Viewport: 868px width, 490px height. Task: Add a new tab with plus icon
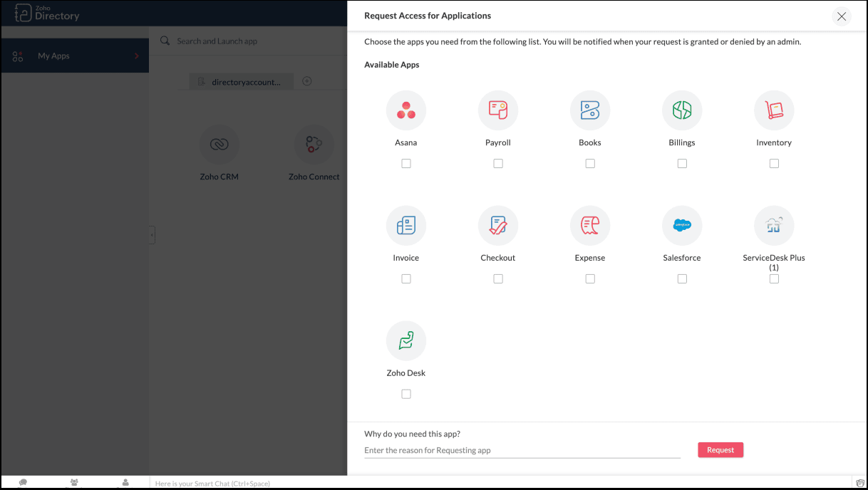pos(307,81)
